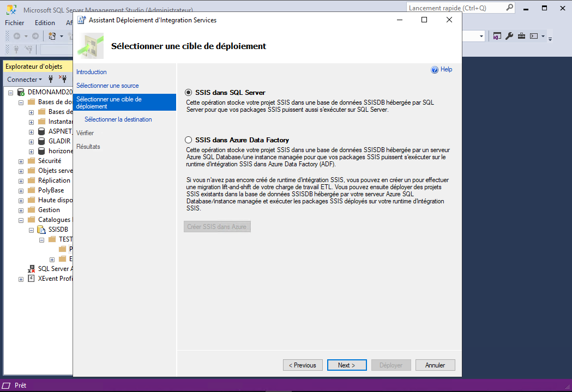572x392 pixels.
Task: Select SSIS dans SQL Server radio option
Action: pyautogui.click(x=188, y=93)
